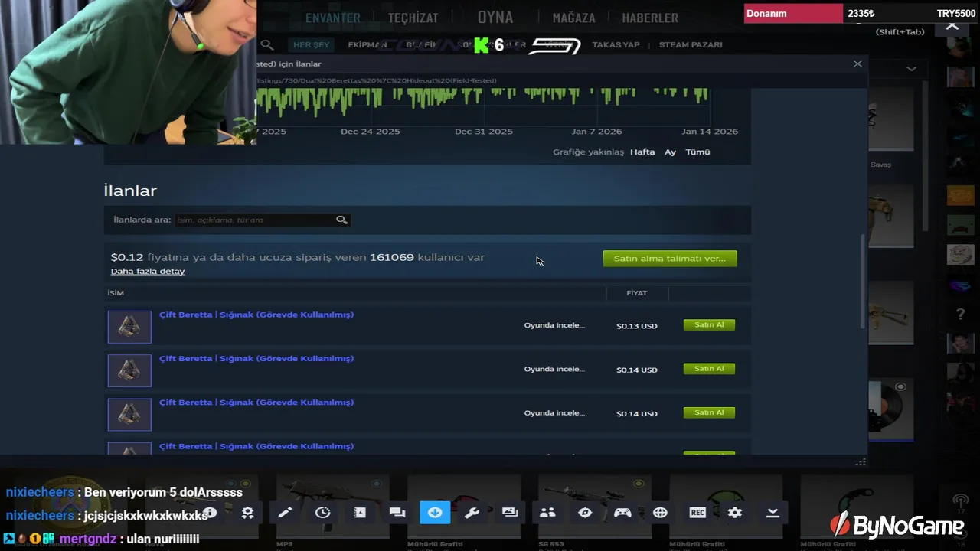The height and width of the screenshot is (551, 980).
Task: Click the eye-shaped icon in overlay toolbar
Action: pyautogui.click(x=585, y=513)
